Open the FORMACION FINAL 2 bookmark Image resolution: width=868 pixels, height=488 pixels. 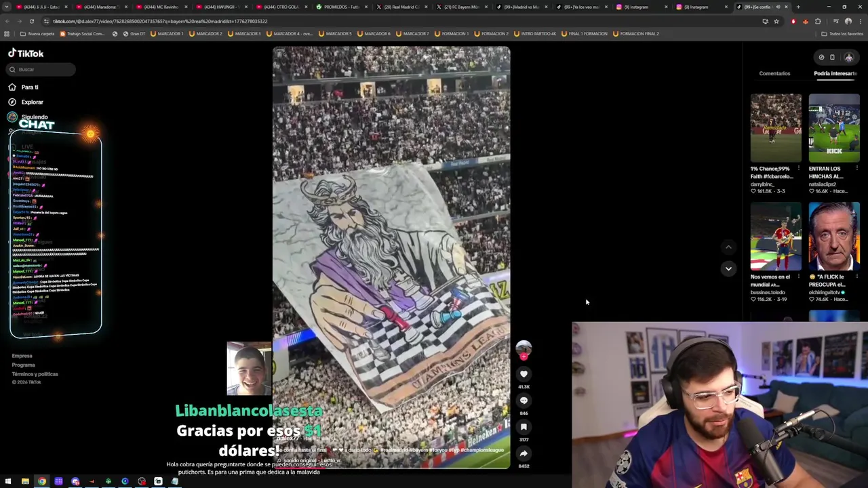point(635,33)
